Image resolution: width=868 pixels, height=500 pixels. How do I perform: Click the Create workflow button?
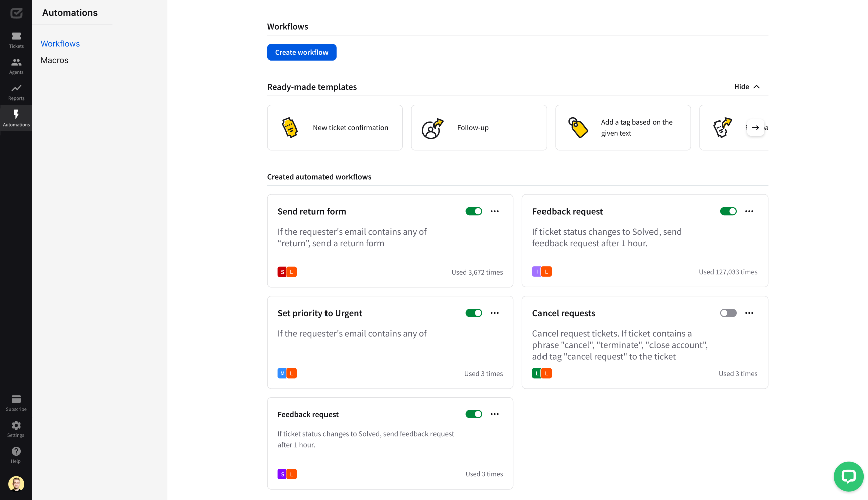(x=301, y=52)
